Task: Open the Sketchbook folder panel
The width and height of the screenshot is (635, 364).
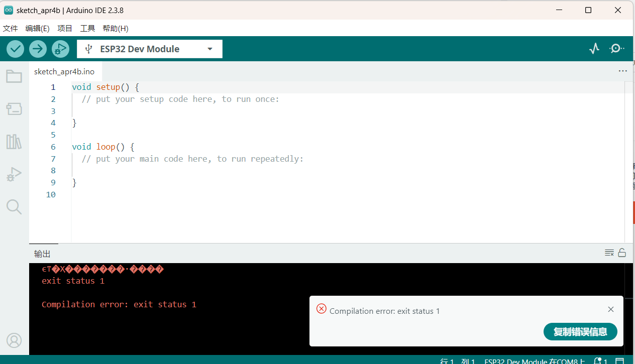Action: [x=14, y=76]
